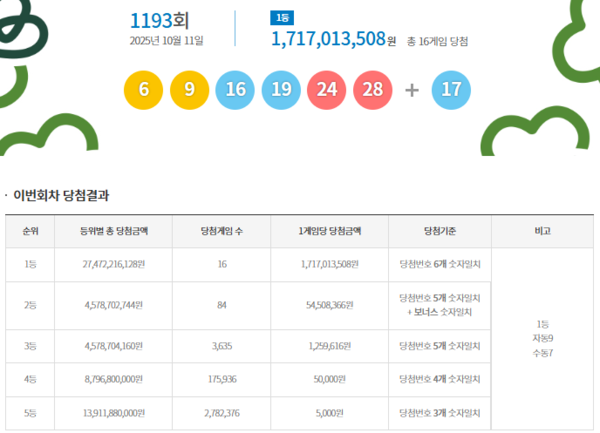Click the bonus number 17 ball
The image size is (600, 433).
451,89
